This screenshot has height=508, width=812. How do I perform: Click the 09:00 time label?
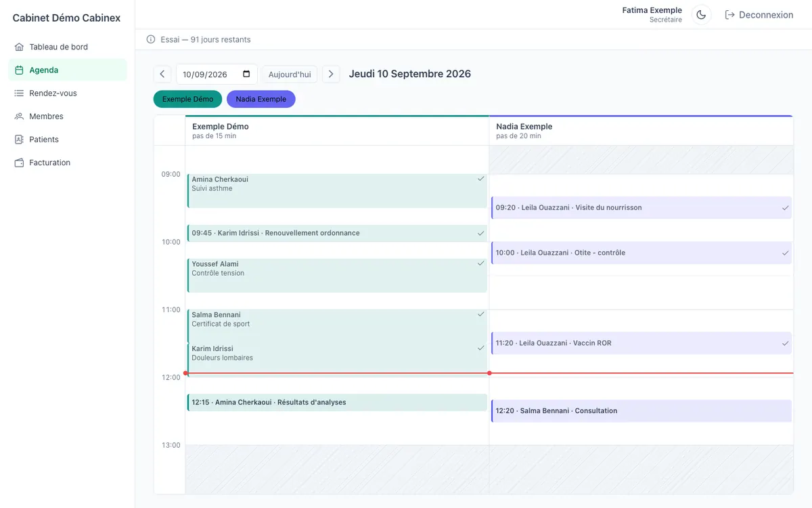pyautogui.click(x=171, y=174)
